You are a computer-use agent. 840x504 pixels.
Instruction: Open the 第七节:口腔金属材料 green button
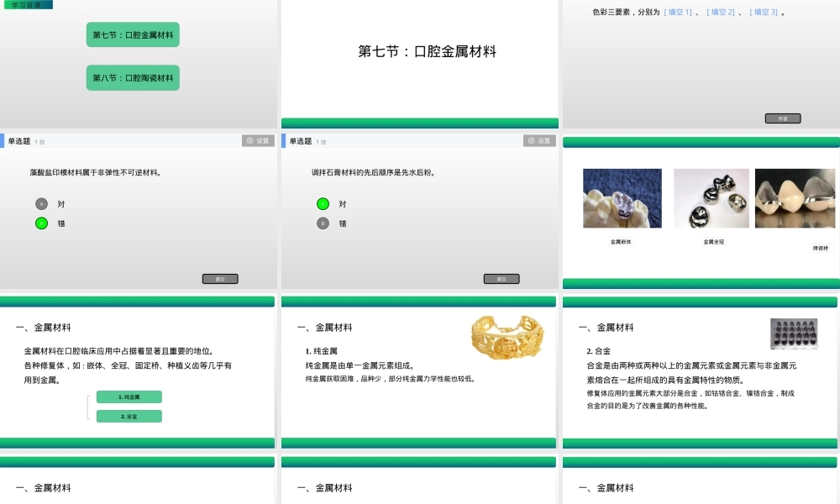133,34
